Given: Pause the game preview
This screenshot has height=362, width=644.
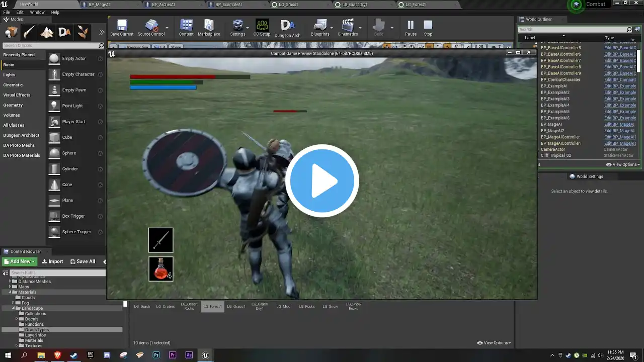Looking at the screenshot, I should (411, 28).
